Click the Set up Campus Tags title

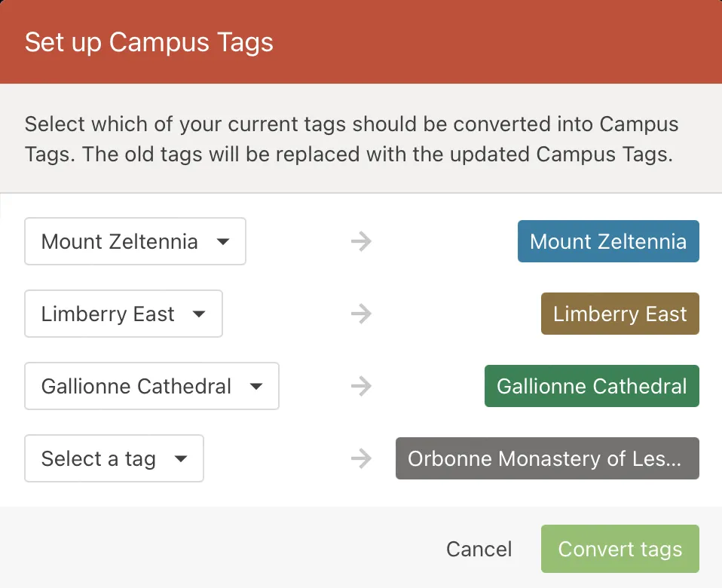148,42
